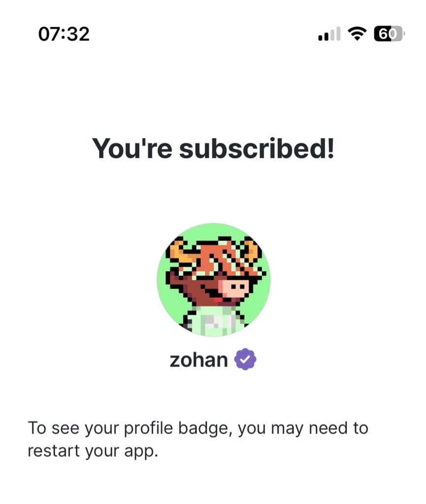The width and height of the screenshot is (426, 504).
Task: Tap the purple verified badge beside zohan
Action: pos(245,360)
